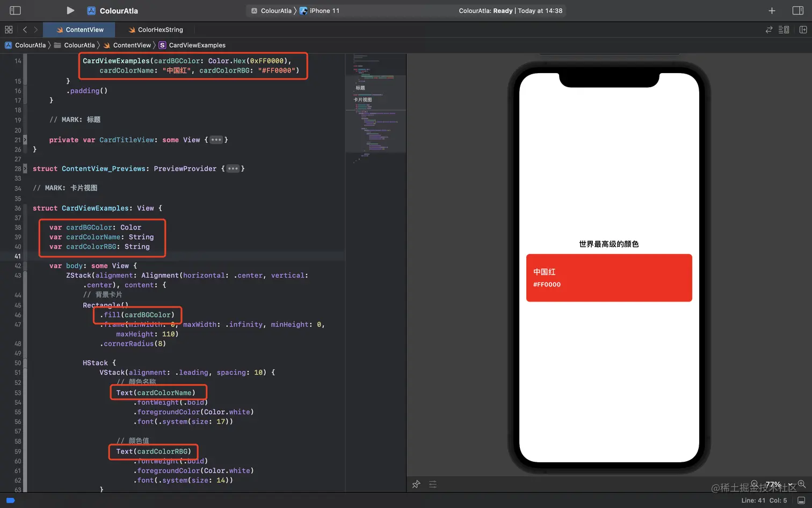Pin the preview canvas
The width and height of the screenshot is (812, 508).
[416, 484]
